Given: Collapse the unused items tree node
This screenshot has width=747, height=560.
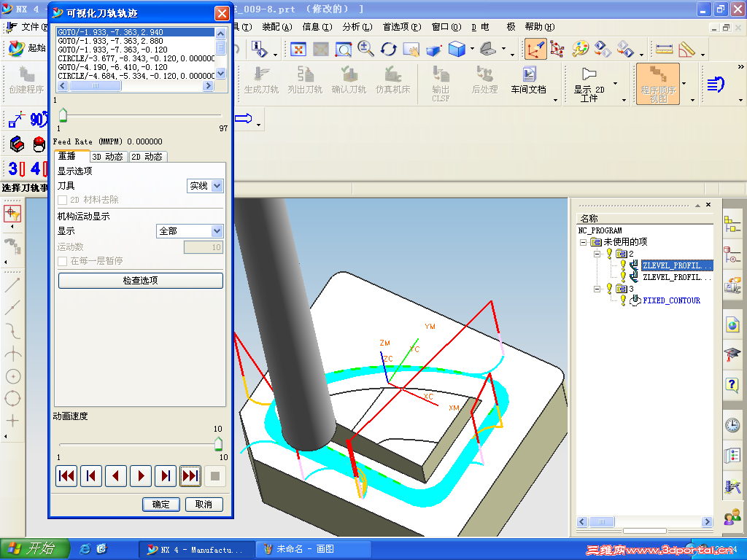Looking at the screenshot, I should pyautogui.click(x=583, y=242).
